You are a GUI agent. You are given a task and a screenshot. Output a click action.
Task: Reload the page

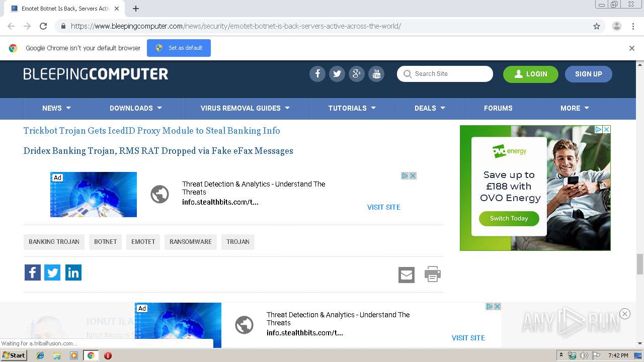coord(43,26)
